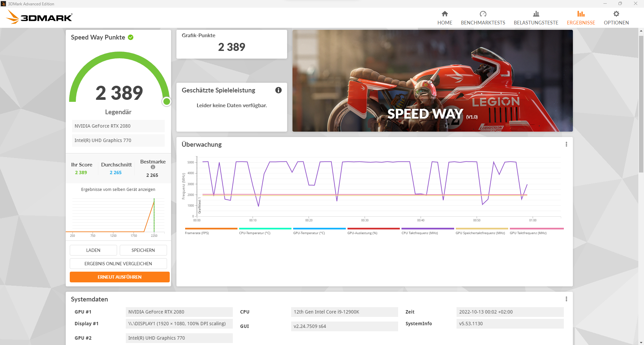Click the info icon beside Geschätzte Spieleleistung

click(x=278, y=90)
